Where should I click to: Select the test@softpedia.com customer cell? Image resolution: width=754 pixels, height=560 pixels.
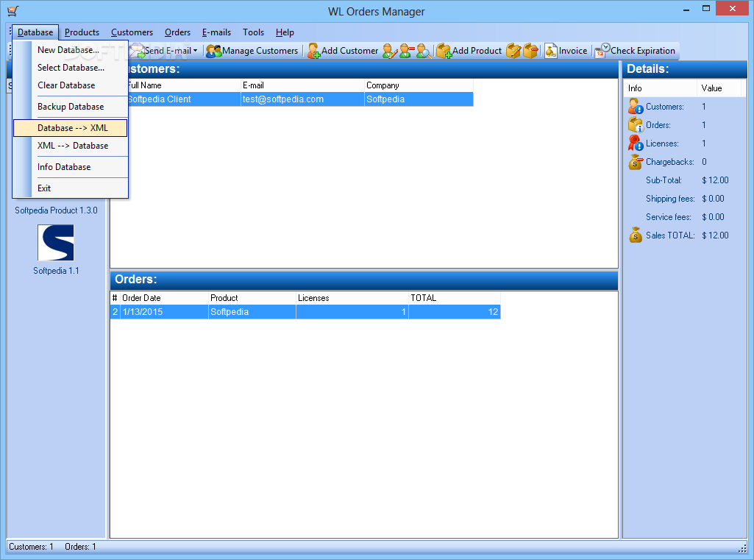302,99
